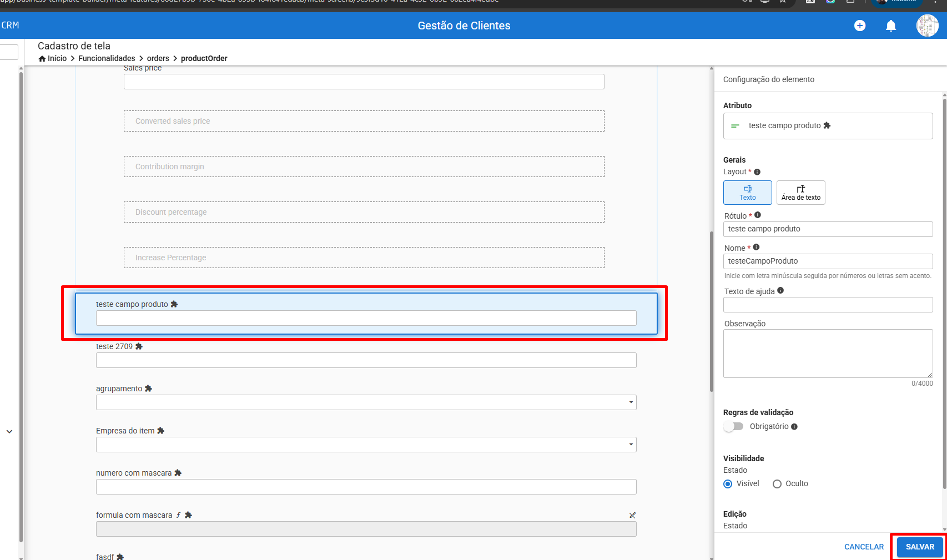Open the Empresa do item dropdown

coord(366,445)
